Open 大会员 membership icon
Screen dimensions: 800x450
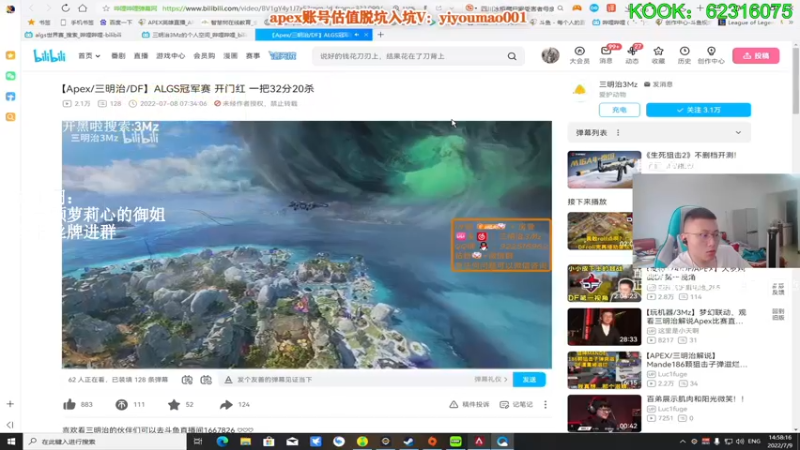579,55
